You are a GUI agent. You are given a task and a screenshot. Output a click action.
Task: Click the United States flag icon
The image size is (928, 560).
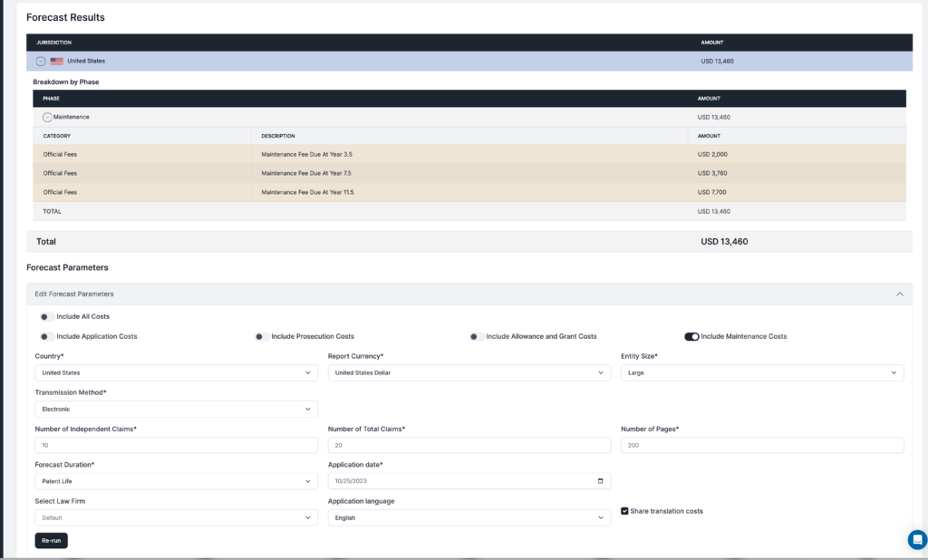(57, 61)
